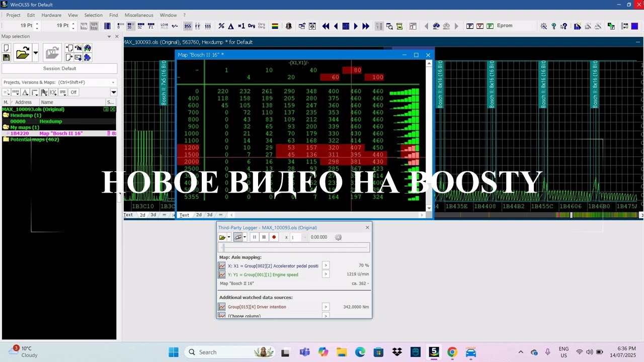Screen dimensions: 644x362
Task: Click the question mark help icon
Action: coord(554,26)
